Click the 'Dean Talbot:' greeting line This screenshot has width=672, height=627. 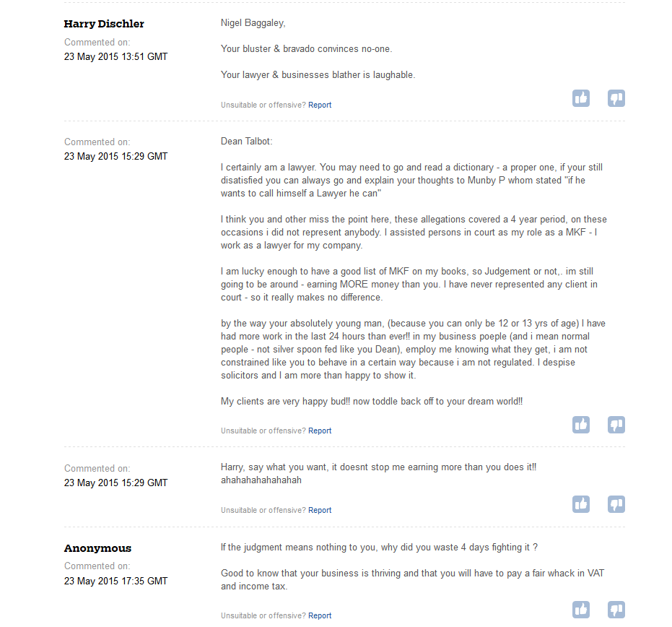point(246,142)
